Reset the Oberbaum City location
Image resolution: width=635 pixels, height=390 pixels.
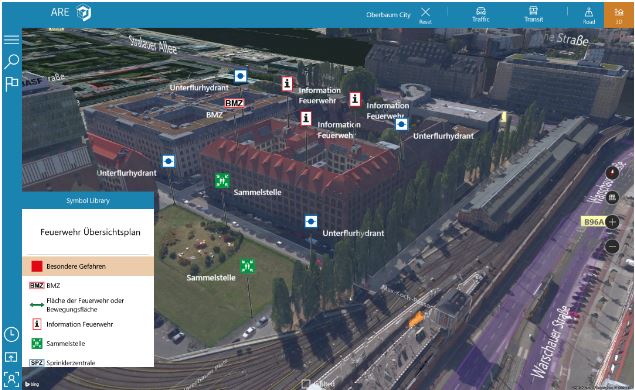pyautogui.click(x=425, y=15)
